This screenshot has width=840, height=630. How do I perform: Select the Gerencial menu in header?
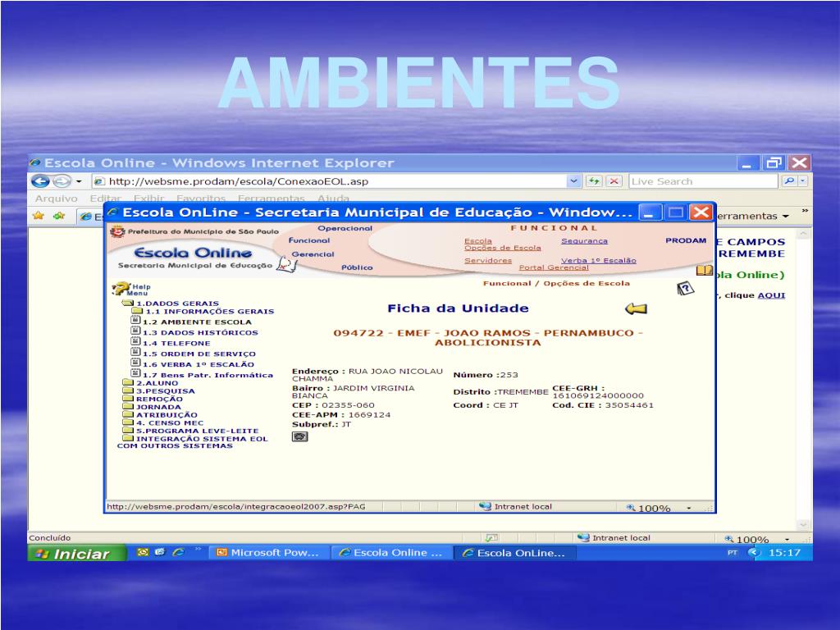coord(313,254)
